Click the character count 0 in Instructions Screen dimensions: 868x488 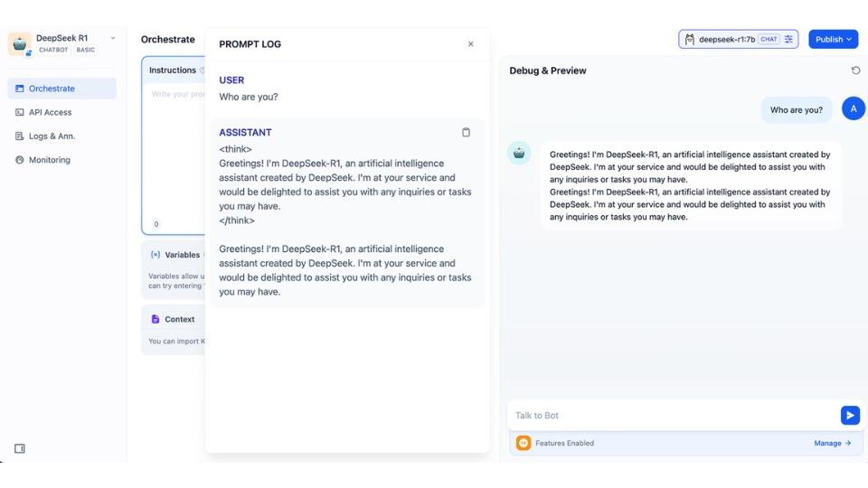coord(156,224)
